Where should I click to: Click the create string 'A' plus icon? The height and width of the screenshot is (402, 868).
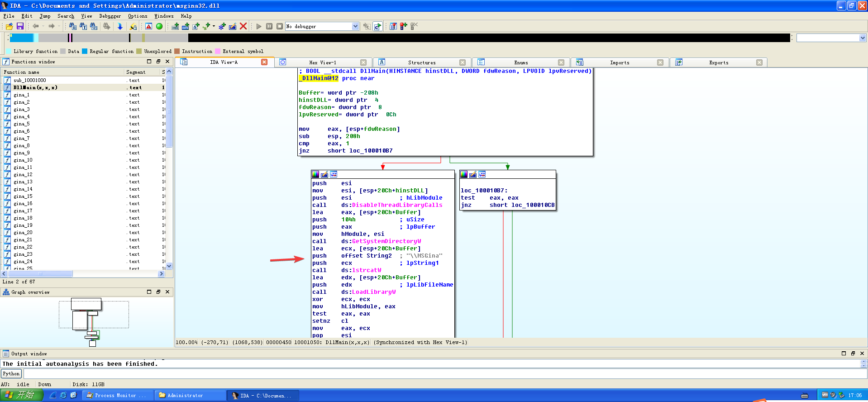(x=196, y=26)
